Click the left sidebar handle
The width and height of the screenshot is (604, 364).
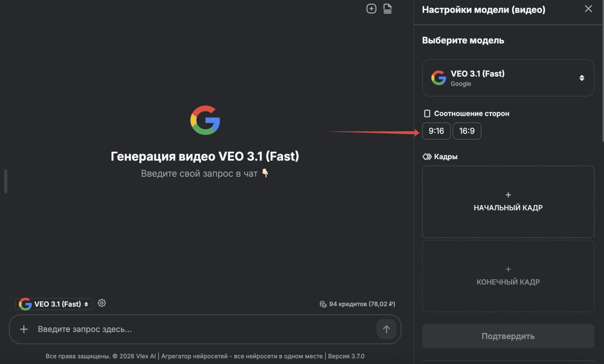click(6, 181)
